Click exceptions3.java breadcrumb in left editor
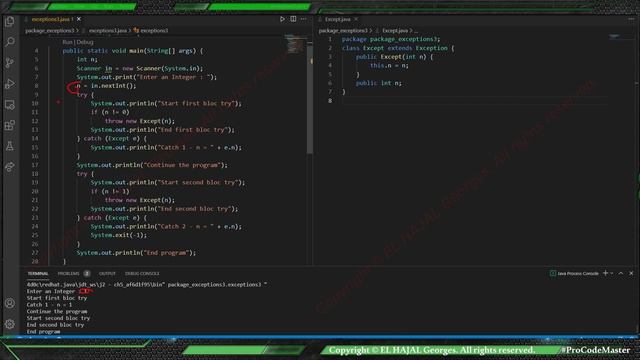Viewport: 640px width, 360px height. 108,31
